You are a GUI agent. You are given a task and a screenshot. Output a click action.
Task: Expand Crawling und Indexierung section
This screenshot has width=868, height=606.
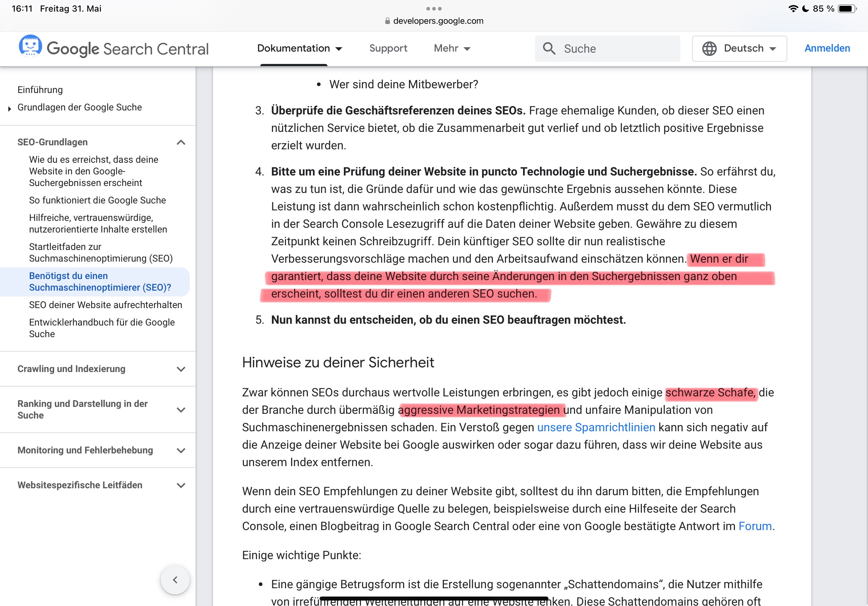click(181, 369)
